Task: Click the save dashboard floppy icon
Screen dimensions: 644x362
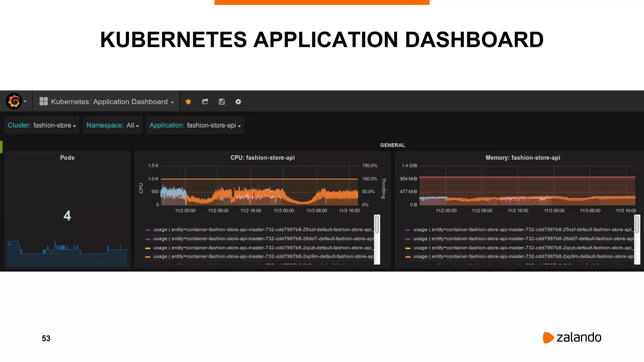Action: (x=222, y=101)
